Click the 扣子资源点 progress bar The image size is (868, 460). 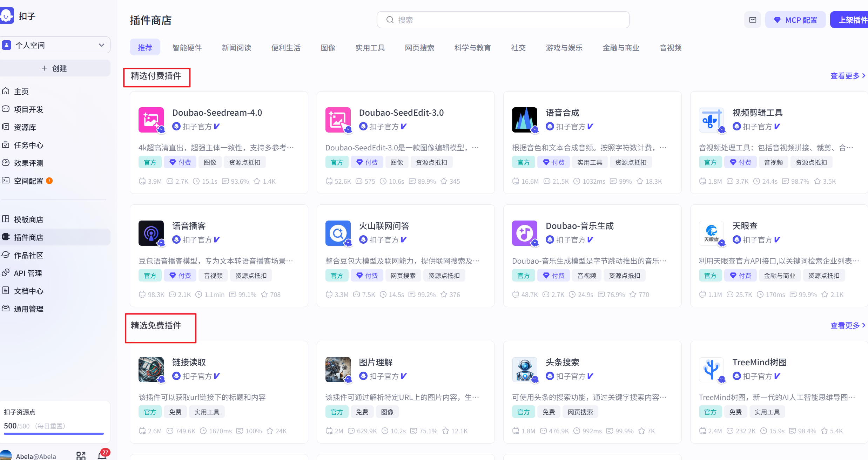pos(54,434)
